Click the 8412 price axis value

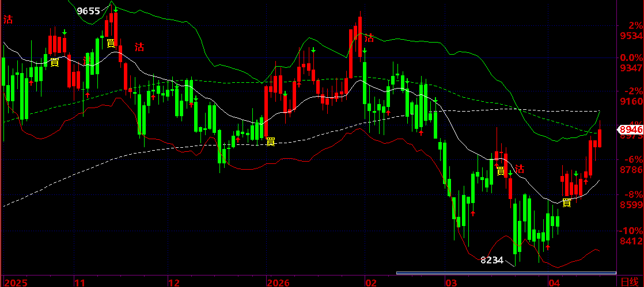(632, 240)
